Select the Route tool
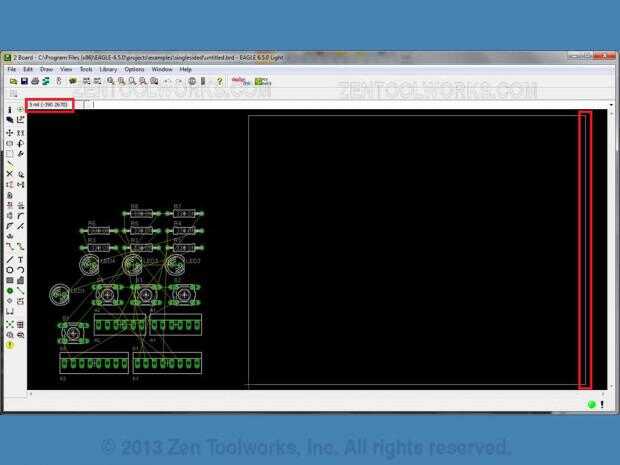The height and width of the screenshot is (465, 620). (x=10, y=247)
